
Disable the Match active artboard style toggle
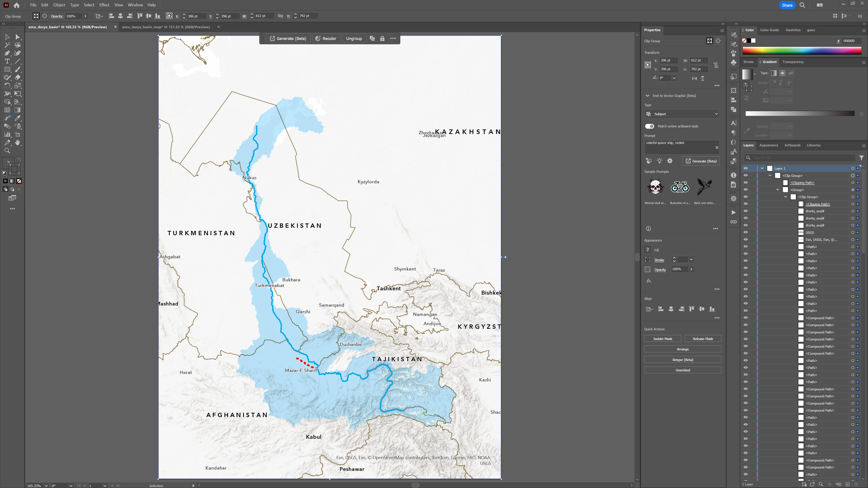pyautogui.click(x=649, y=126)
